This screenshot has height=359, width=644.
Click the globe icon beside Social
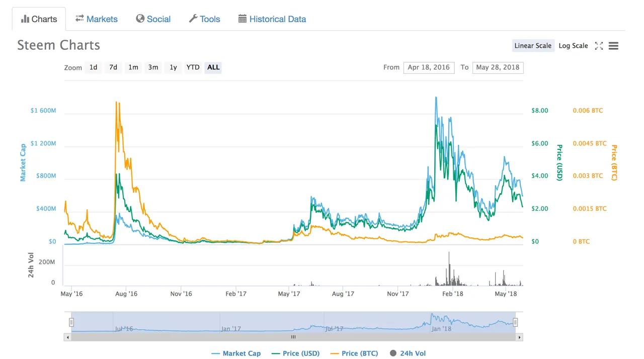(x=140, y=19)
